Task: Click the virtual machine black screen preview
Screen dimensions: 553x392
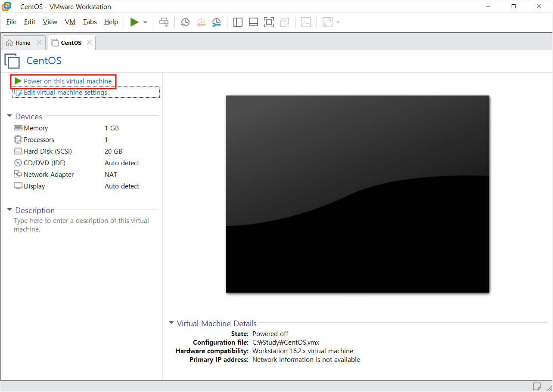Action: (x=357, y=194)
